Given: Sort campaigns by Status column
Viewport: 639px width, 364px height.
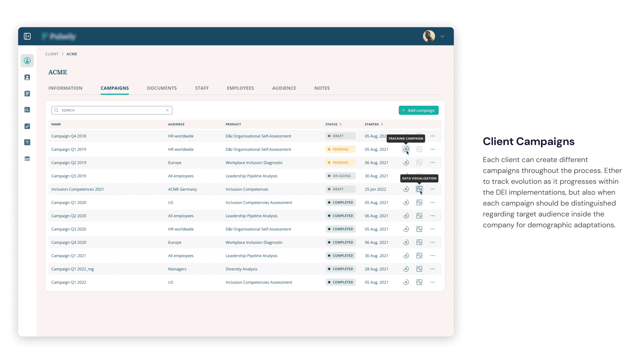Looking at the screenshot, I should (x=340, y=124).
